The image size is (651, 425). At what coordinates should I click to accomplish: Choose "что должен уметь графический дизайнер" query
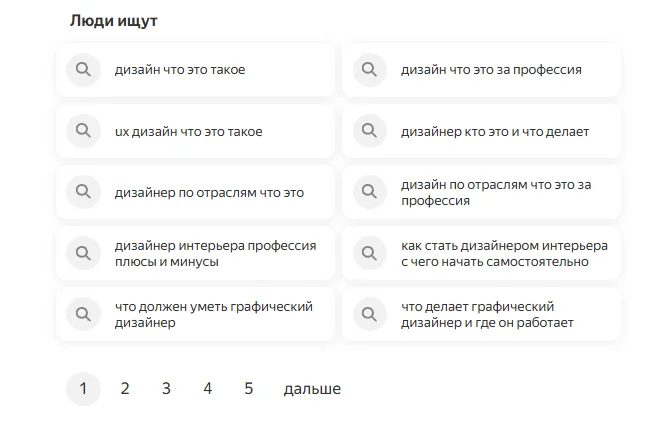[213, 315]
